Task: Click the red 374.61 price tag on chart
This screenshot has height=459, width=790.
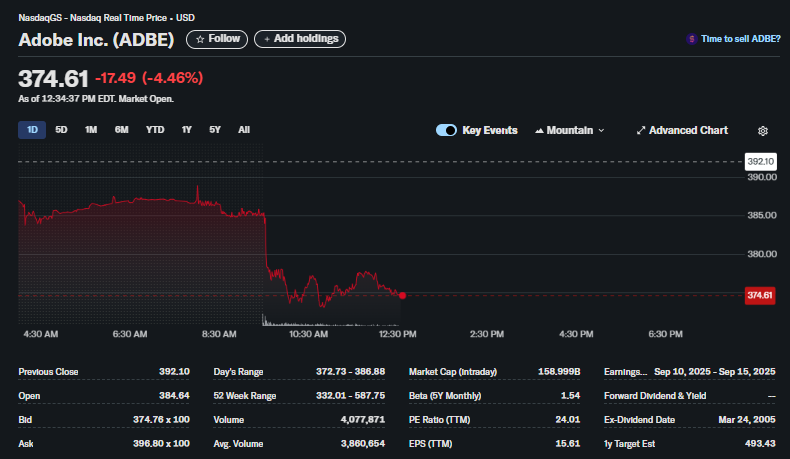Action: pyautogui.click(x=760, y=295)
